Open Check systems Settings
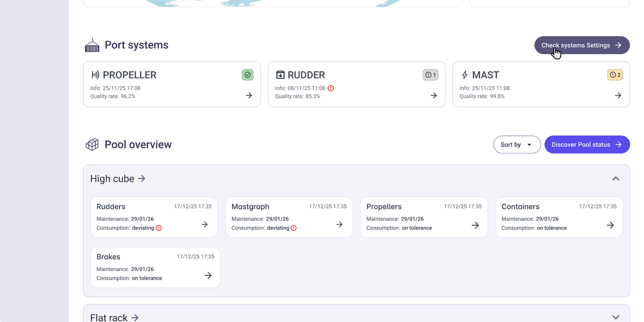The width and height of the screenshot is (644, 322). [581, 45]
